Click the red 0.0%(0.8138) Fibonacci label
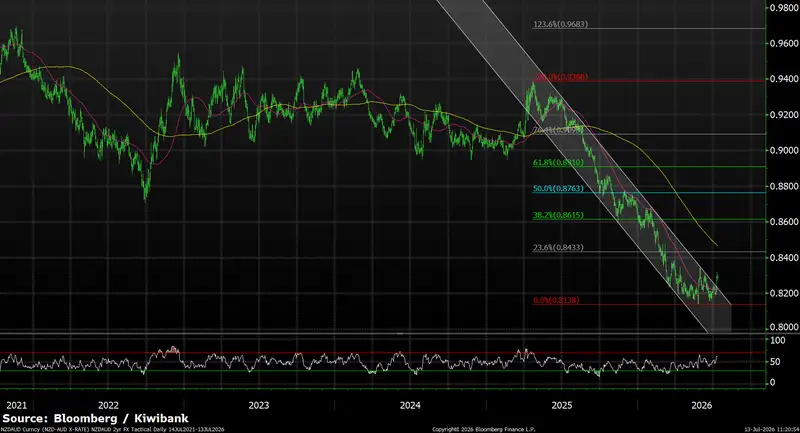 [x=556, y=300]
